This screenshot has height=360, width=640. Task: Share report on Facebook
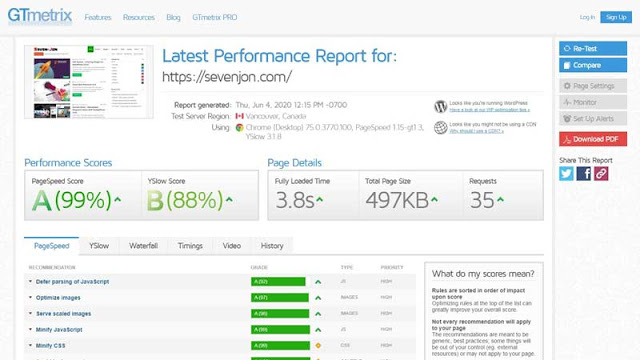coord(584,173)
